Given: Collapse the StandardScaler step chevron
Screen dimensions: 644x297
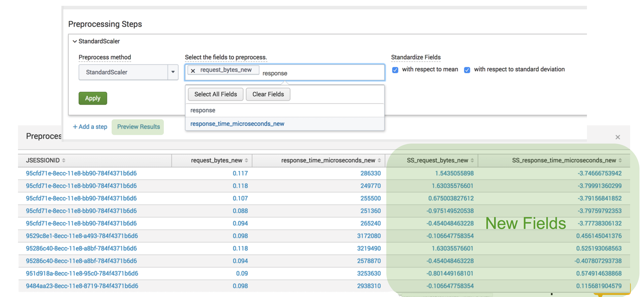Looking at the screenshot, I should click(75, 41).
